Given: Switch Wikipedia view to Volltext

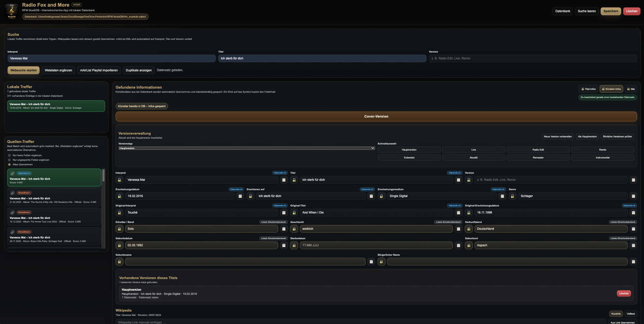Looking at the screenshot, I should click(x=631, y=314).
